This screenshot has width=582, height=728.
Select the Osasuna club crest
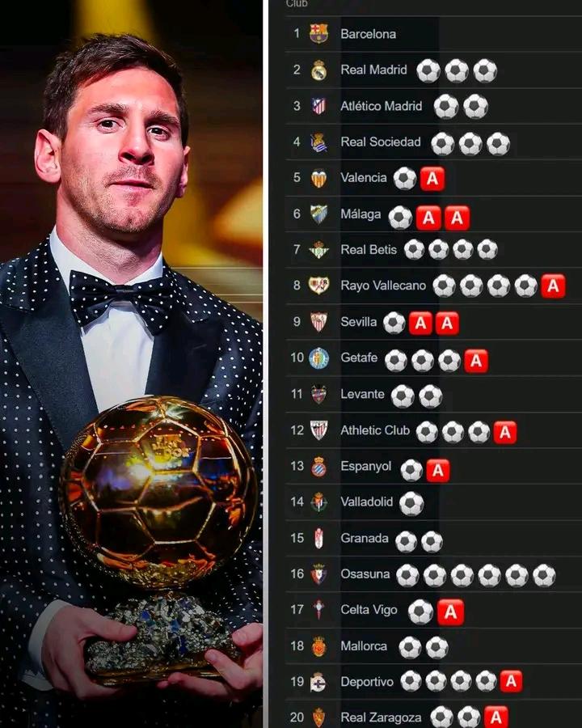click(318, 574)
